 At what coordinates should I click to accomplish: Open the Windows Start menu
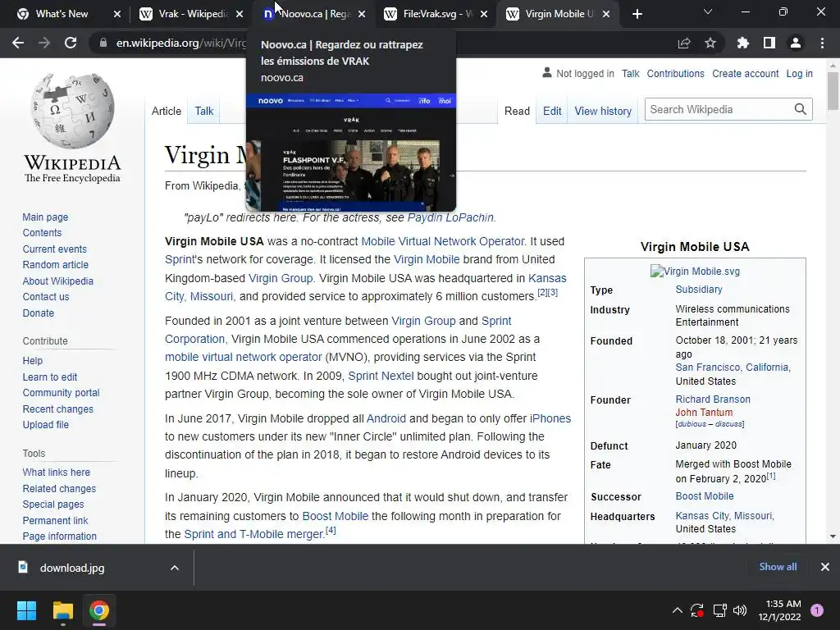click(x=26, y=610)
